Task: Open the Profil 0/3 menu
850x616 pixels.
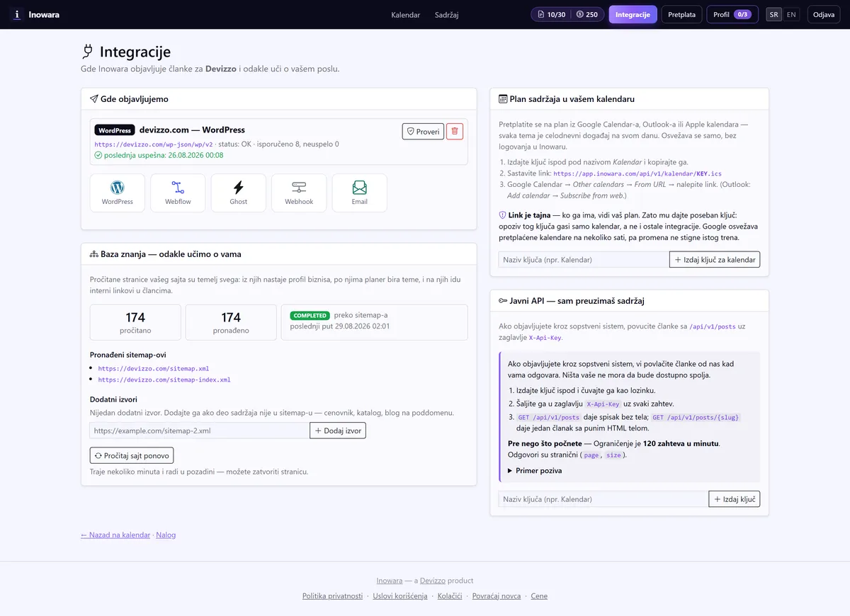Action: click(732, 14)
